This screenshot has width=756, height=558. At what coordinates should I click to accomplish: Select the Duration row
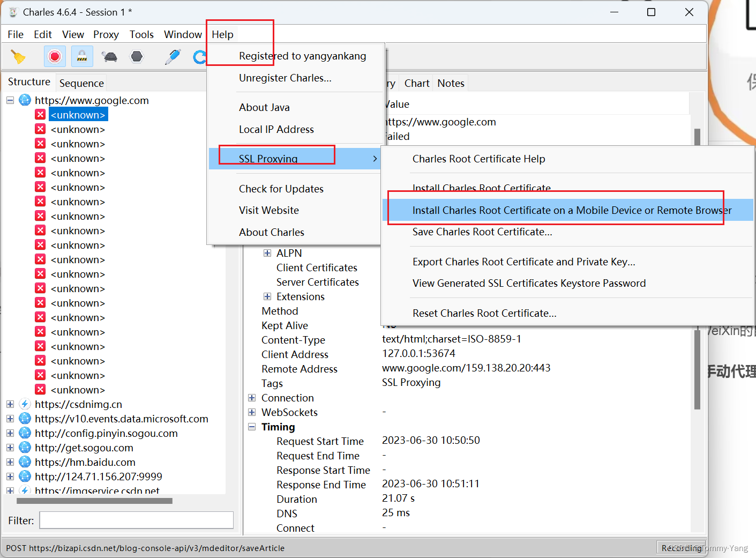click(x=296, y=499)
